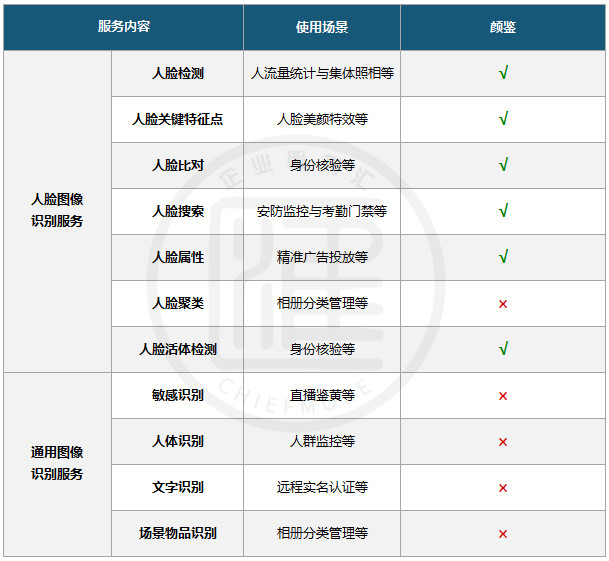Viewport: 609px width, 561px height.
Task: Click the 直播鉴黄等 scenario cell
Action: point(322,395)
